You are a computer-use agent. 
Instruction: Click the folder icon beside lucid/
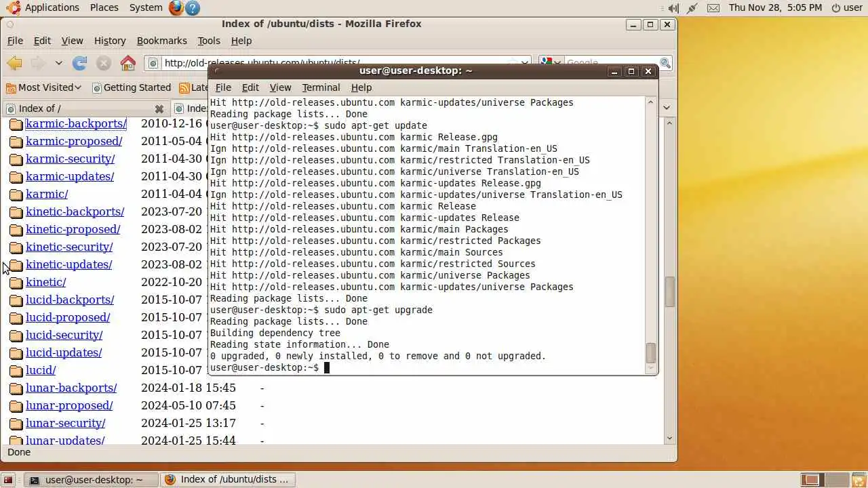pyautogui.click(x=16, y=371)
